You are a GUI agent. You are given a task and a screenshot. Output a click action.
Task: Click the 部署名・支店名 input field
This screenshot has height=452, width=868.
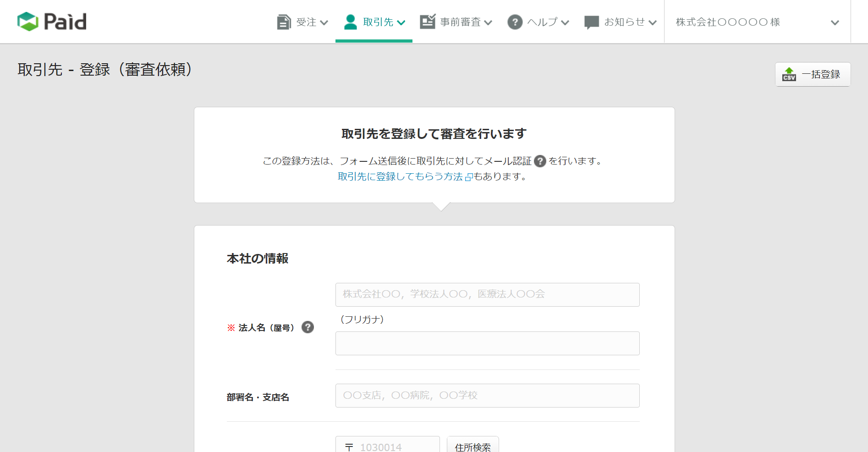click(x=487, y=396)
